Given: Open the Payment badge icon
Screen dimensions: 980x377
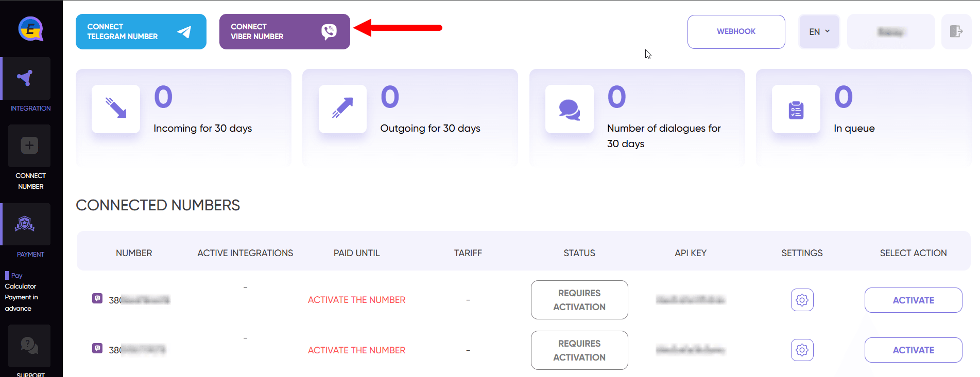Looking at the screenshot, I should click(x=26, y=224).
